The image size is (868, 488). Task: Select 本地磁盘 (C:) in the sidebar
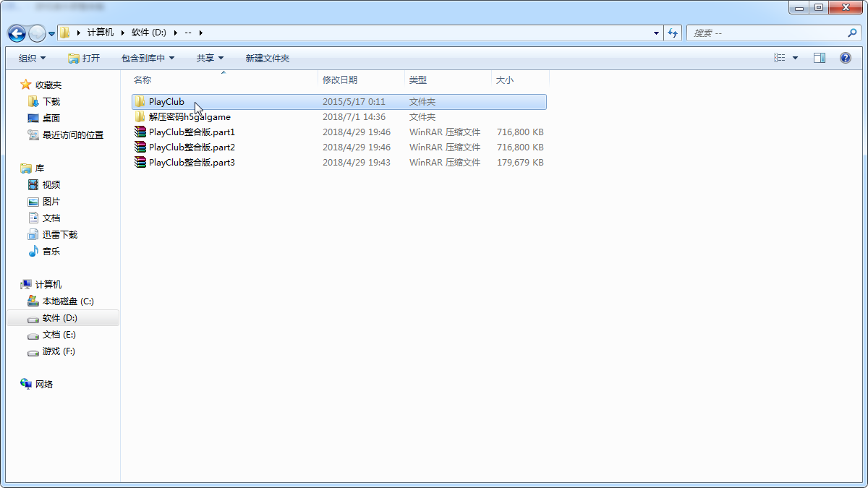(68, 301)
